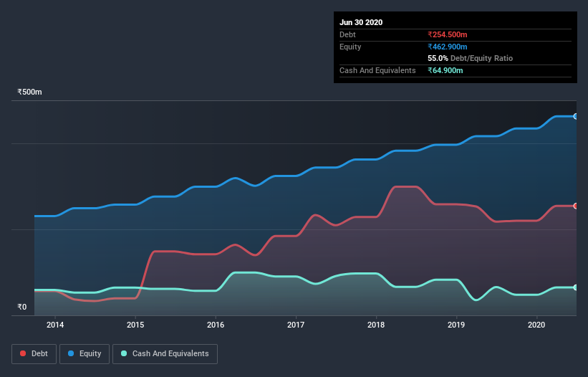Click the 2016 x-axis label

pyautogui.click(x=216, y=325)
